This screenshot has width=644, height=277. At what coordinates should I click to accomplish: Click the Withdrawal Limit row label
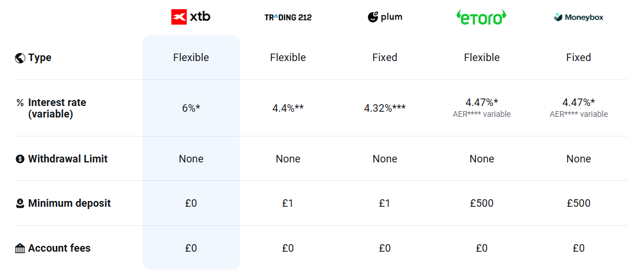click(x=68, y=159)
